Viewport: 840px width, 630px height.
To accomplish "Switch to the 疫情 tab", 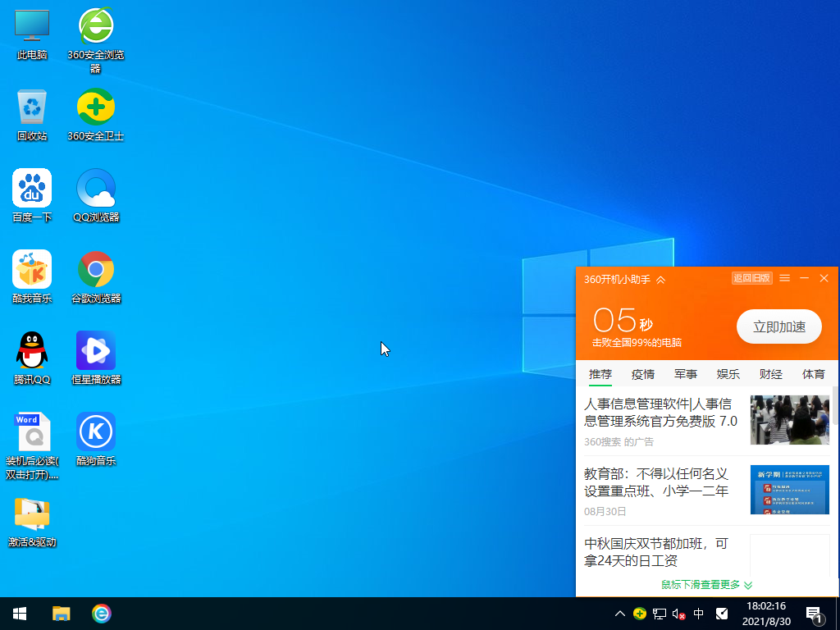I will click(x=642, y=374).
